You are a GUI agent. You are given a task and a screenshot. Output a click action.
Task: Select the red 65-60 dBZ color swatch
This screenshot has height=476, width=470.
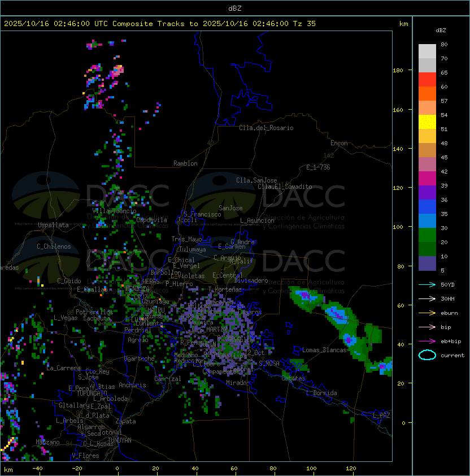pyautogui.click(x=427, y=80)
